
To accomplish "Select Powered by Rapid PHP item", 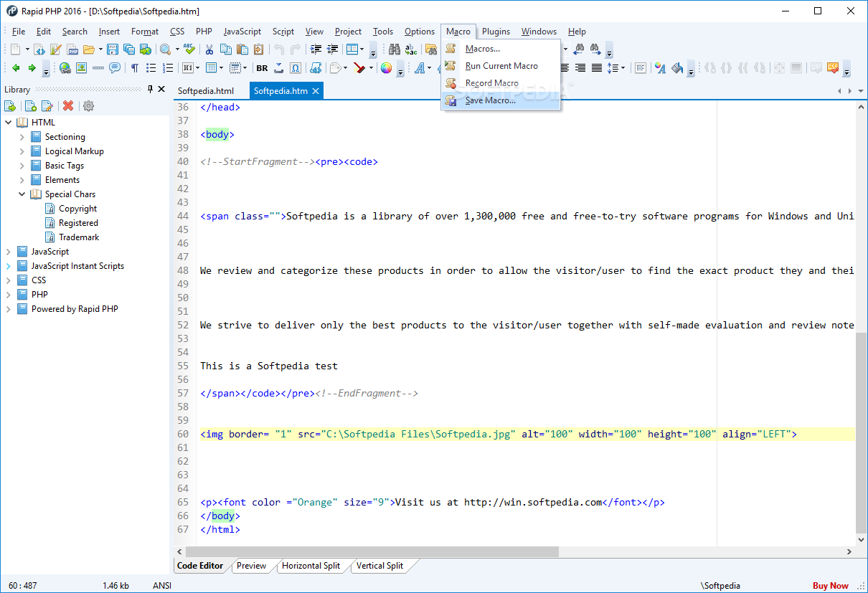I will tap(75, 309).
